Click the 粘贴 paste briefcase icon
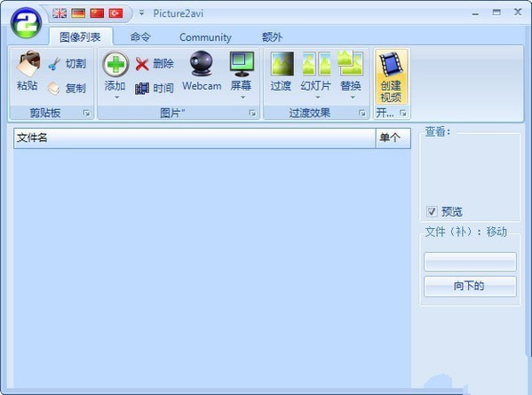This screenshot has width=532, height=395. 28,64
